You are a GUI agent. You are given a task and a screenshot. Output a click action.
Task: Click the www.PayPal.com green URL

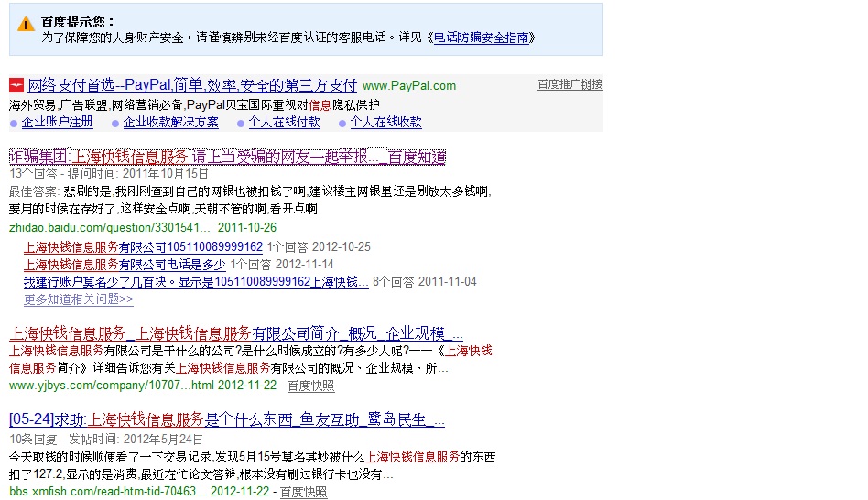(409, 86)
